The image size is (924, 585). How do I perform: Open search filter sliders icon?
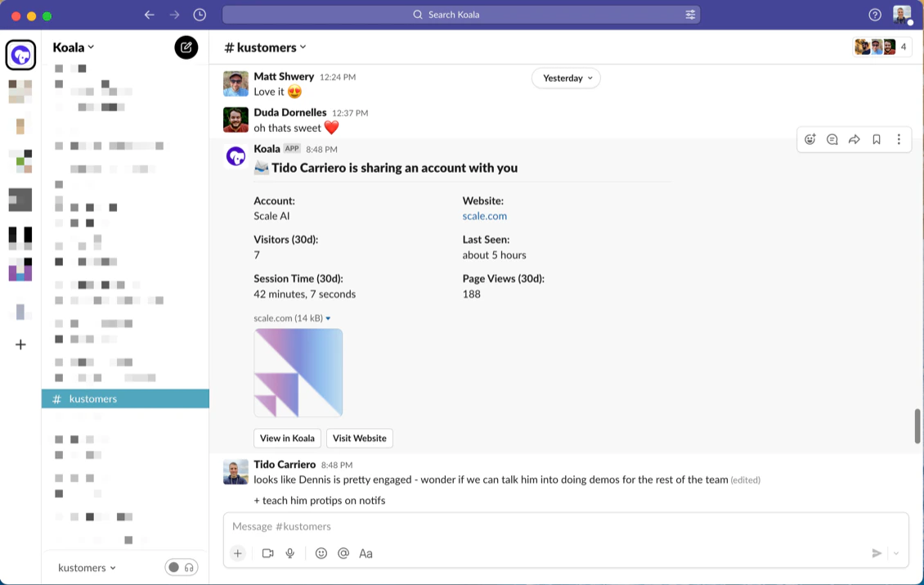(690, 15)
